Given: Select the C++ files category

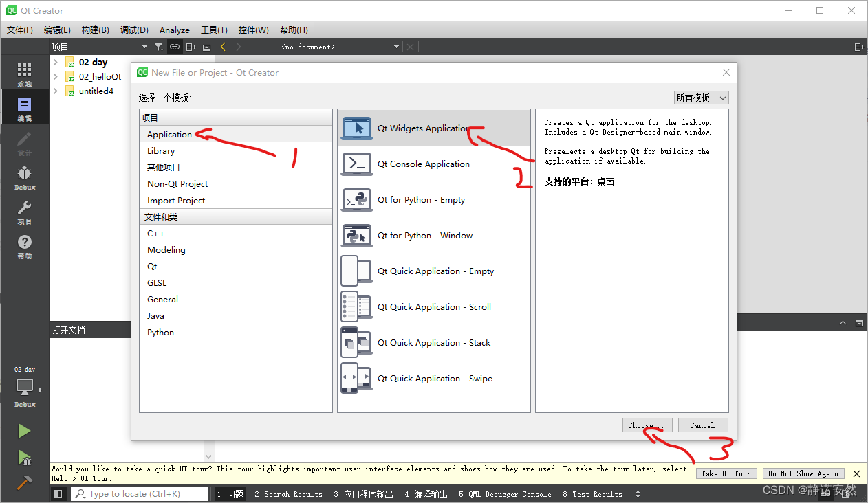Looking at the screenshot, I should [236, 233].
